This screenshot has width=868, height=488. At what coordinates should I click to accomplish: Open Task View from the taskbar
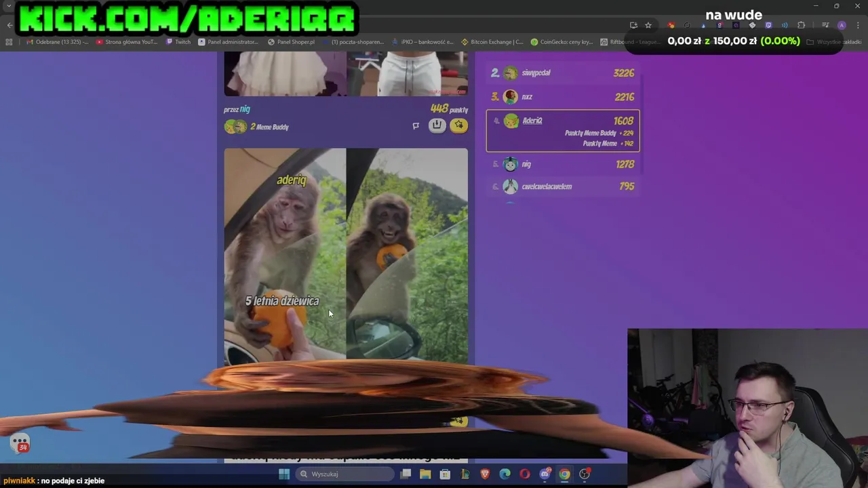point(406,474)
